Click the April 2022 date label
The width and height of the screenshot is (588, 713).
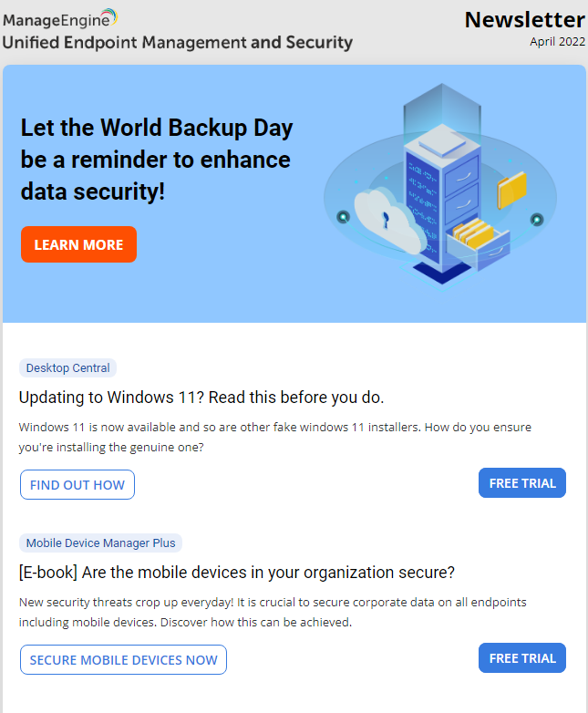coord(557,42)
